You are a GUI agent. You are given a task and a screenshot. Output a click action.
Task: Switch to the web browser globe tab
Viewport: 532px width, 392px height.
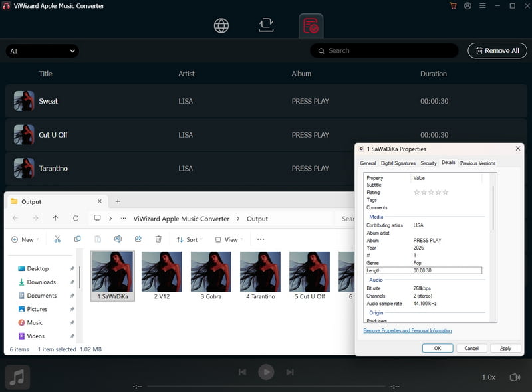tap(221, 25)
